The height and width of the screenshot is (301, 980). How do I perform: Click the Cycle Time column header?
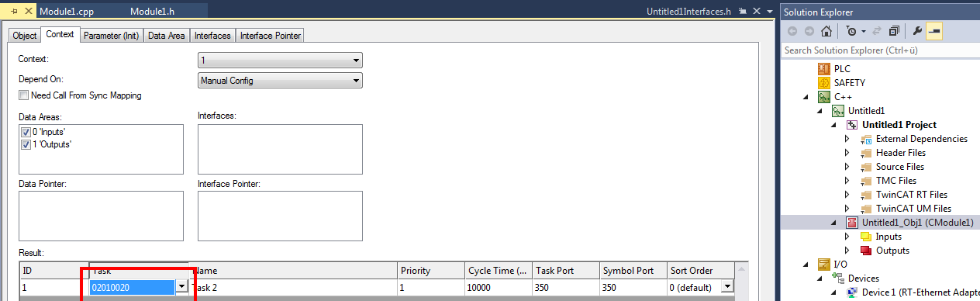(x=498, y=271)
